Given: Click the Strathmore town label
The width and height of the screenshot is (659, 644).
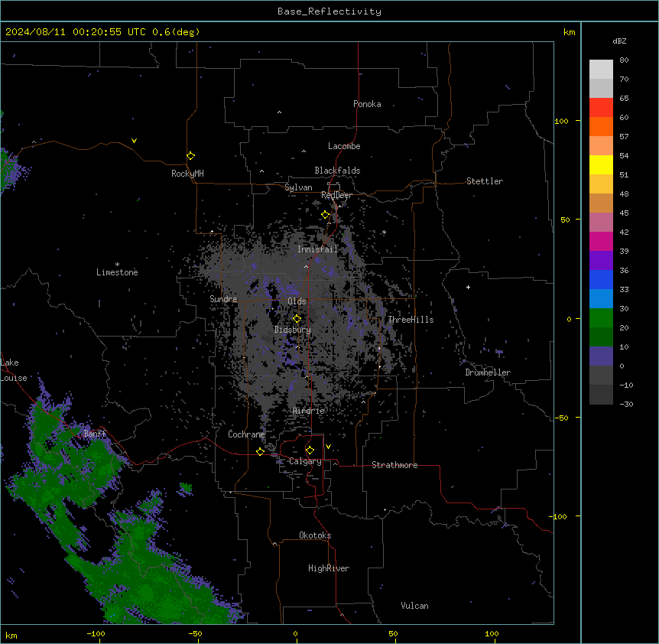Looking at the screenshot, I should [394, 465].
